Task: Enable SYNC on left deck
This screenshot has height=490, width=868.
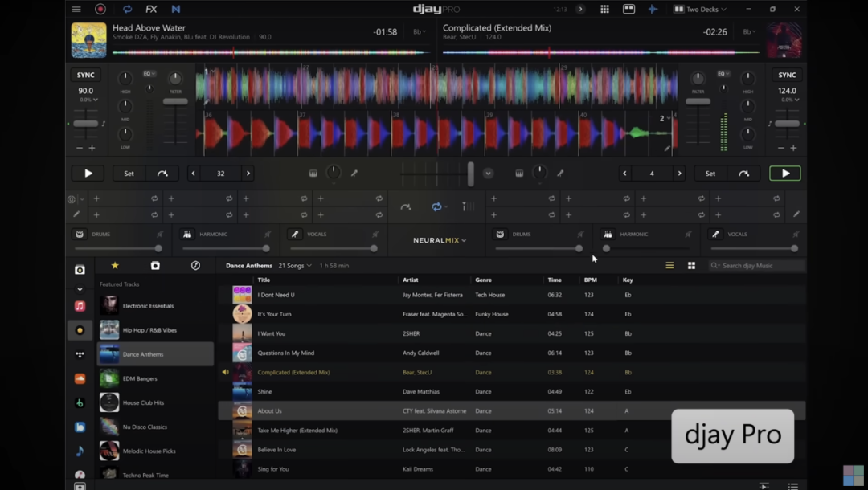Action: [x=85, y=75]
